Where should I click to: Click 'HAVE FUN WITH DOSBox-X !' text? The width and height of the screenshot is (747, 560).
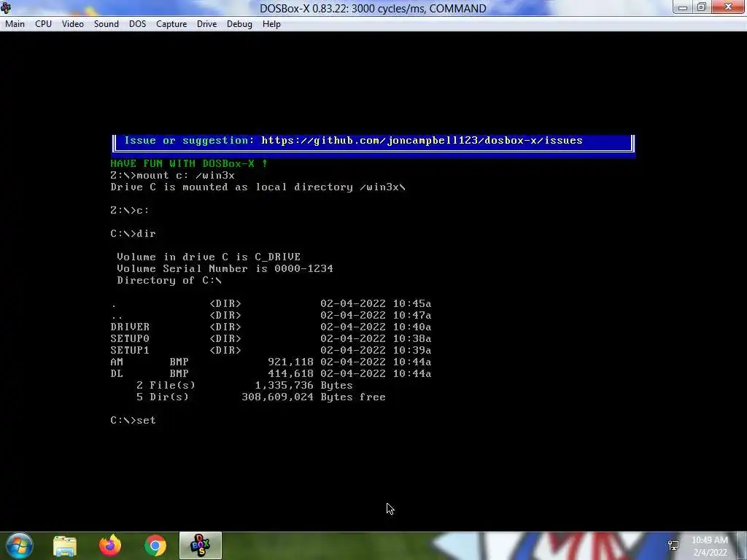189,164
